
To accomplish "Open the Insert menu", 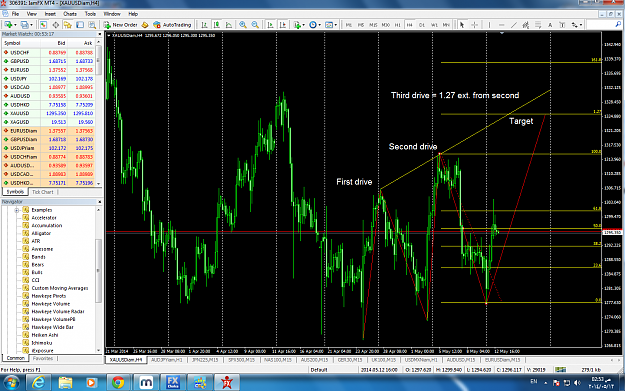I will point(50,14).
